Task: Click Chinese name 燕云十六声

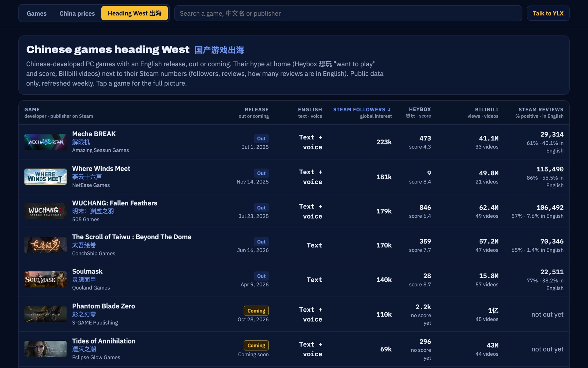Action: click(87, 177)
